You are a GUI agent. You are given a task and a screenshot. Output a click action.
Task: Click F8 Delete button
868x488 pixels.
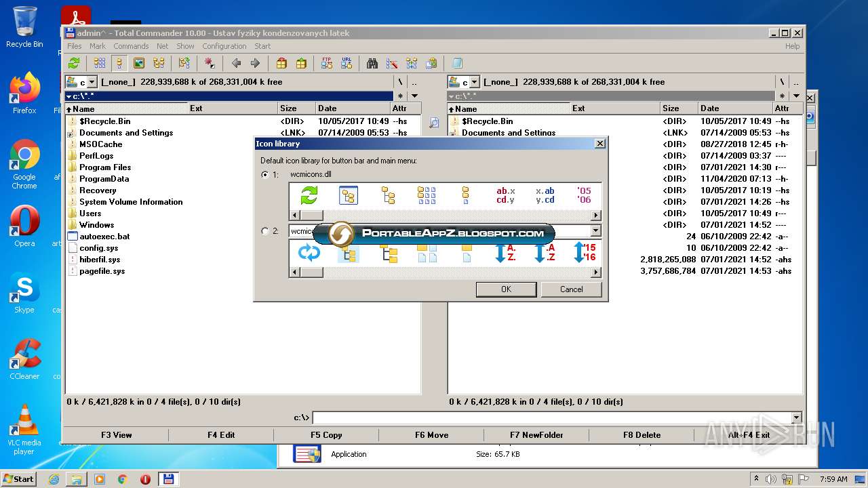(x=642, y=435)
